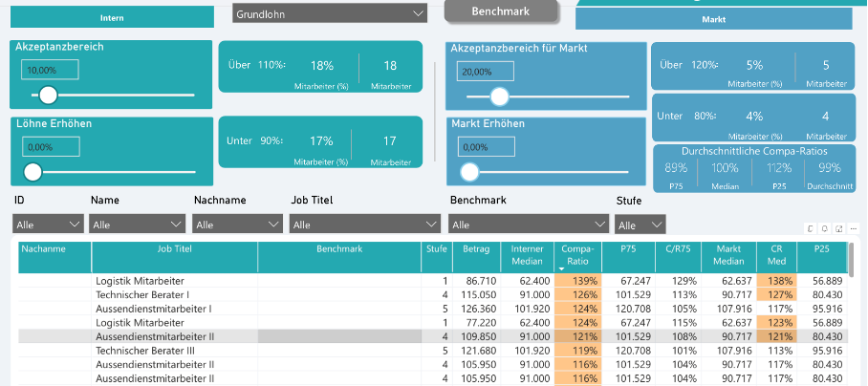Click the Löhne Erhöhen slider handle
Viewport: 868px width, 386px height.
[33, 172]
